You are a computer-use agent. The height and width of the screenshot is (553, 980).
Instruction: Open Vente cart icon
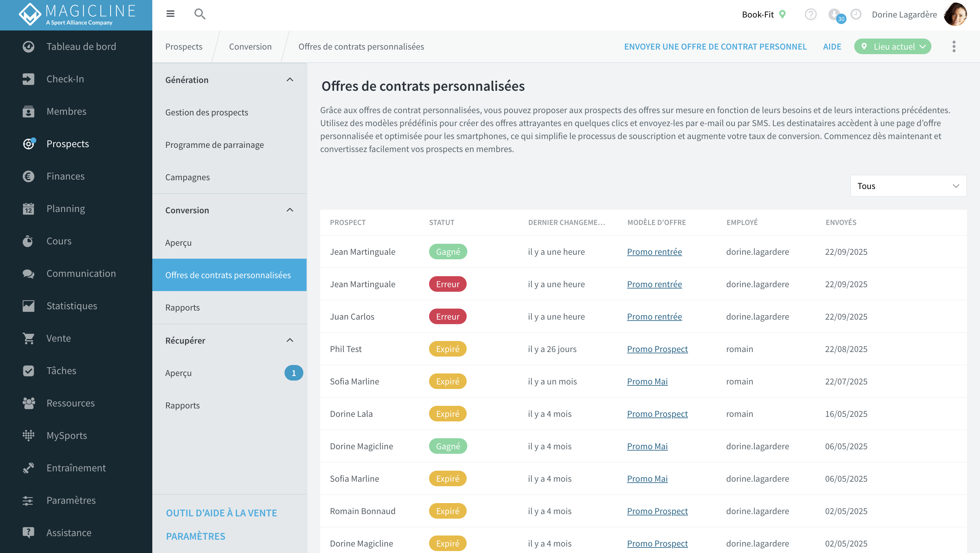point(28,338)
